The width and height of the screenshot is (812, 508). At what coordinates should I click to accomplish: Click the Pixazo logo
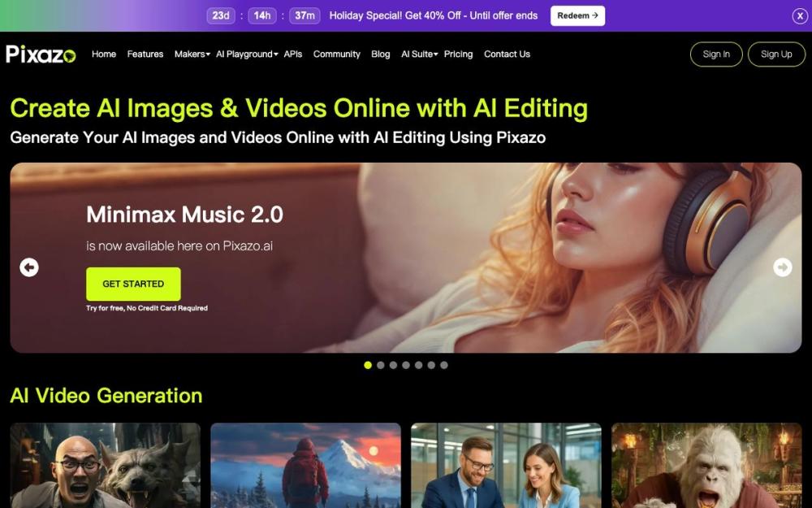pos(41,54)
